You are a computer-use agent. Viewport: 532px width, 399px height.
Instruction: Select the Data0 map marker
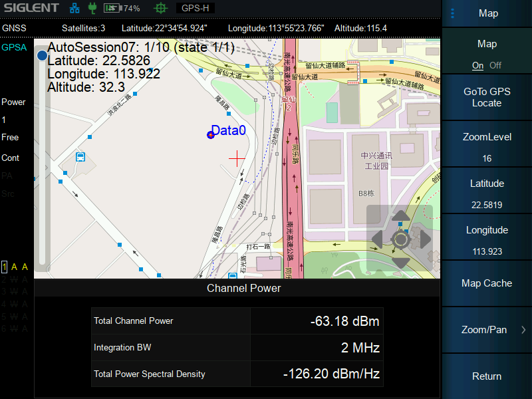click(211, 135)
